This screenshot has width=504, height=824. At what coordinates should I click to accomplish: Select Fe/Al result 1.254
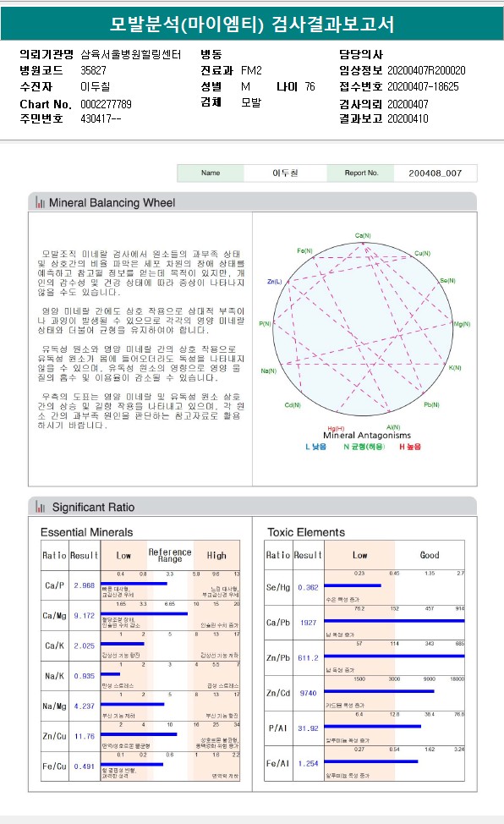[x=308, y=764]
